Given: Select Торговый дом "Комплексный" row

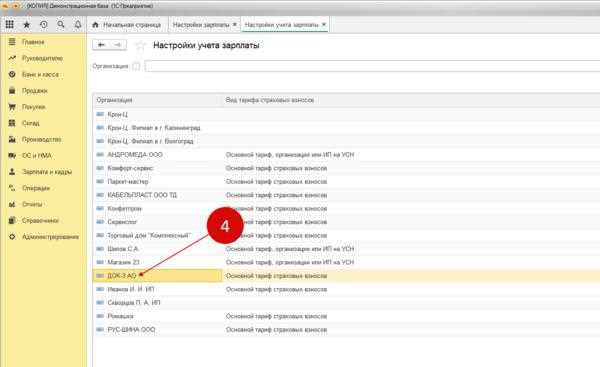Looking at the screenshot, I should tap(346, 235).
